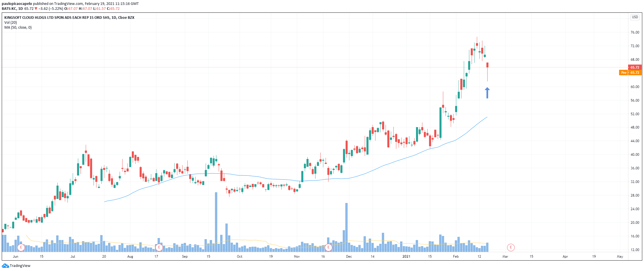Screen dimensions: 644x271
Task: Click the 76.00 price axis label
Action: point(635,32)
